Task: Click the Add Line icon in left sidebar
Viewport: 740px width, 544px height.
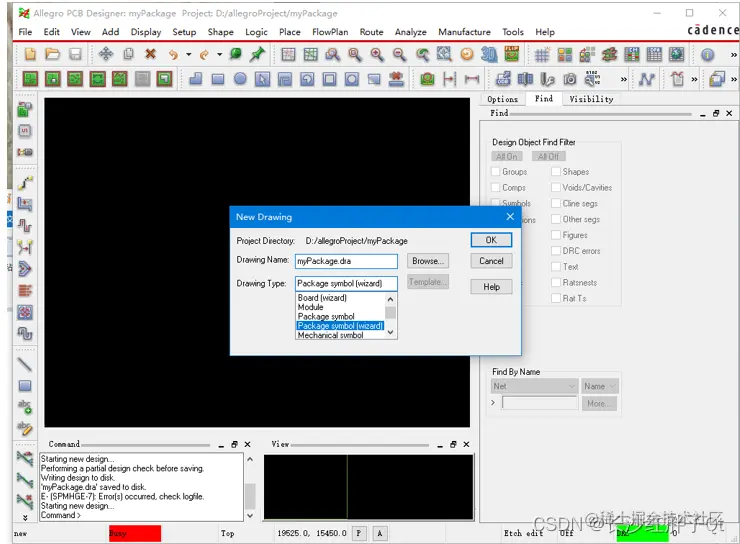Action: pyautogui.click(x=25, y=364)
